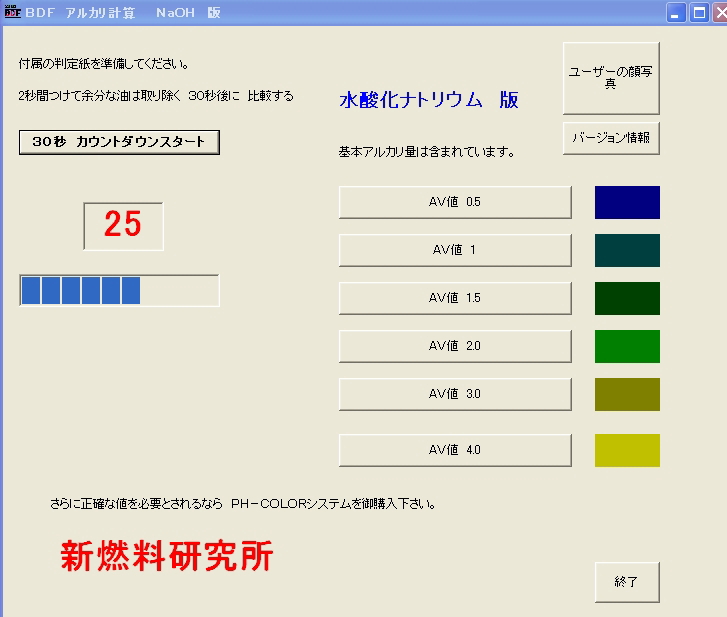This screenshot has width=727, height=617.
Task: Click the red 新燃料研究所 text
Action: [167, 556]
